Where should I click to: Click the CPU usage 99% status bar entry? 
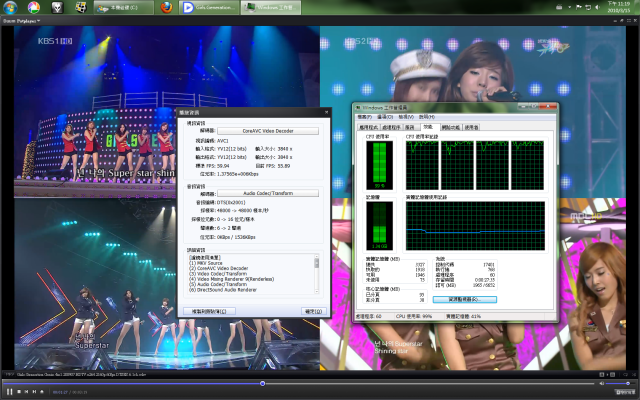click(x=414, y=316)
